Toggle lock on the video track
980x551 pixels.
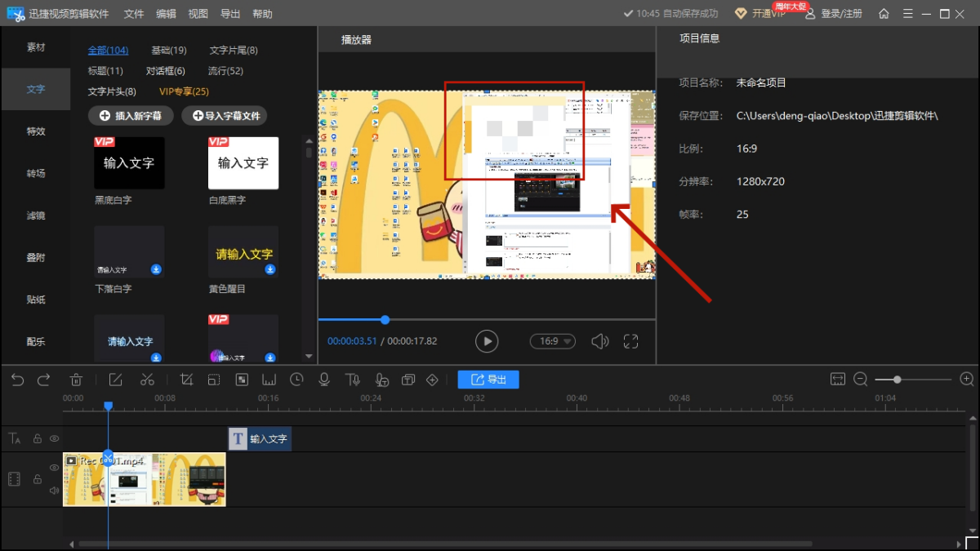(37, 479)
